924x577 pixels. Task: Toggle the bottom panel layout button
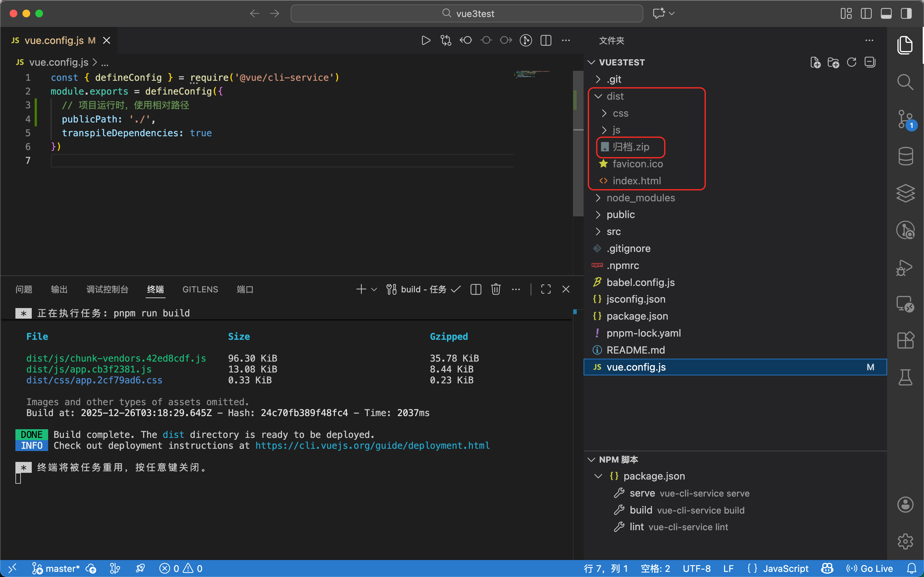click(886, 14)
